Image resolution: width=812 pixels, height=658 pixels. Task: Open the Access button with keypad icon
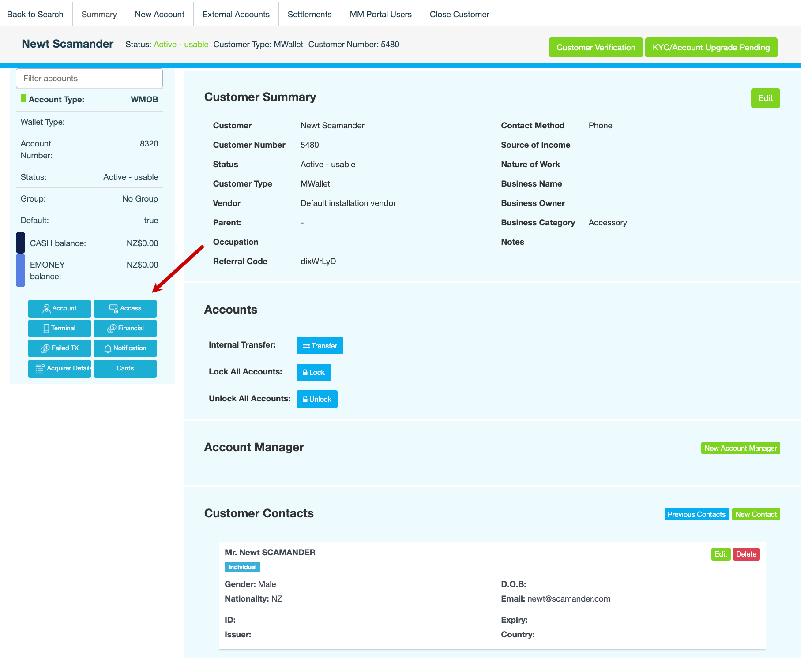point(125,308)
